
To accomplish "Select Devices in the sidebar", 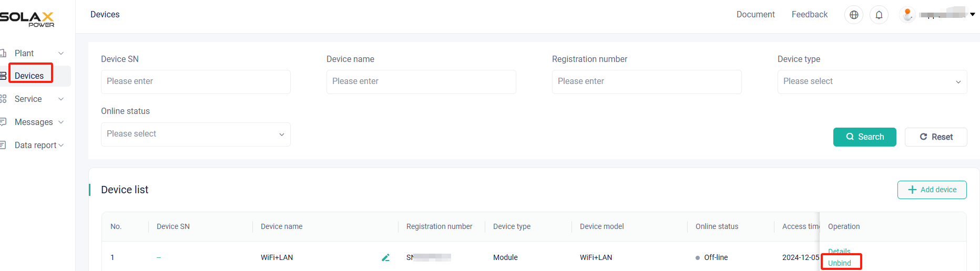I will [x=29, y=76].
